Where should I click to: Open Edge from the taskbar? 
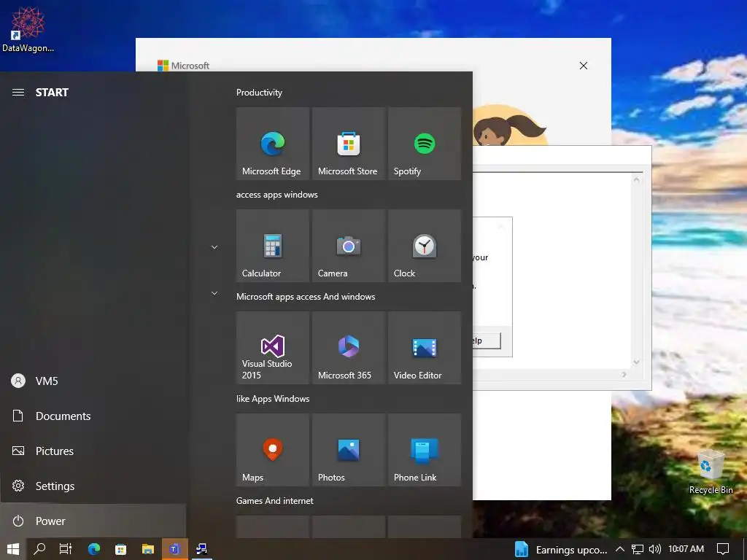tap(94, 549)
